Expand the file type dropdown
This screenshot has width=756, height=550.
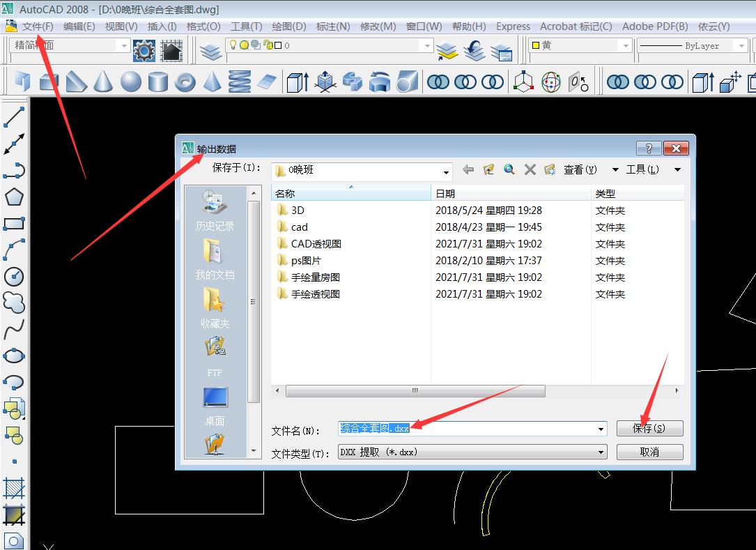(x=601, y=452)
